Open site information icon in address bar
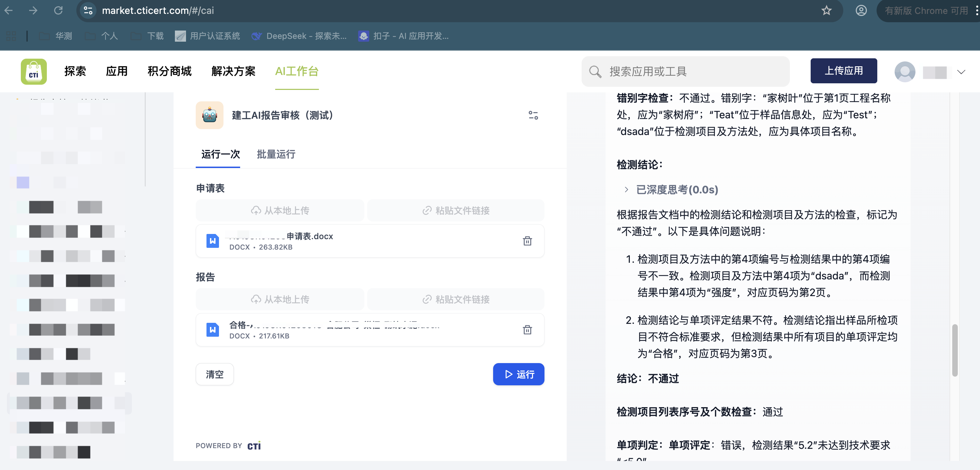 (88, 10)
